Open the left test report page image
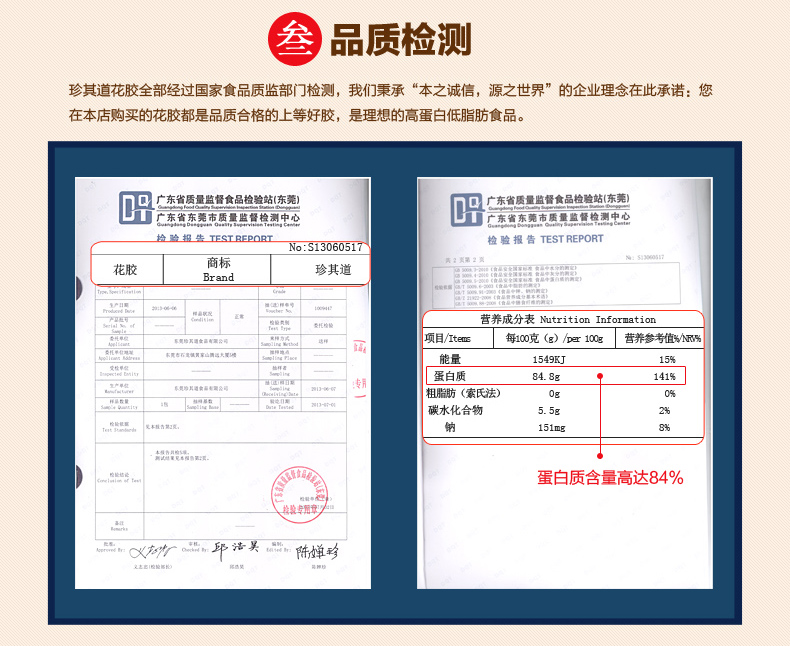Image resolution: width=790 pixels, height=646 pixels. tap(223, 383)
